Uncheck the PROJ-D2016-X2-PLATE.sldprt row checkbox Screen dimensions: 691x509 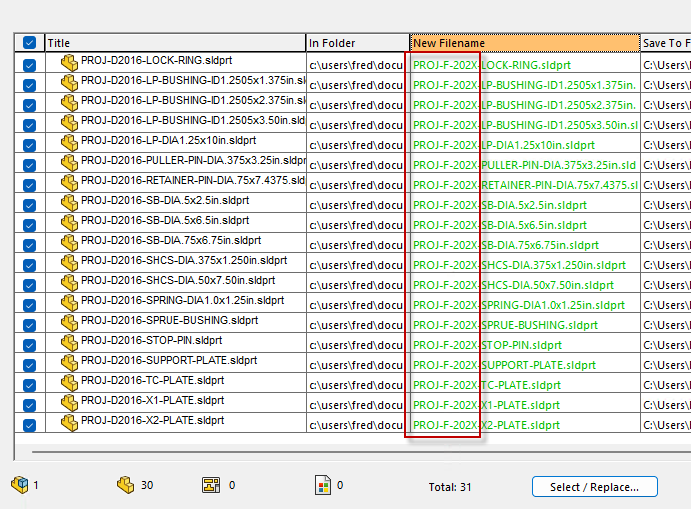29,424
